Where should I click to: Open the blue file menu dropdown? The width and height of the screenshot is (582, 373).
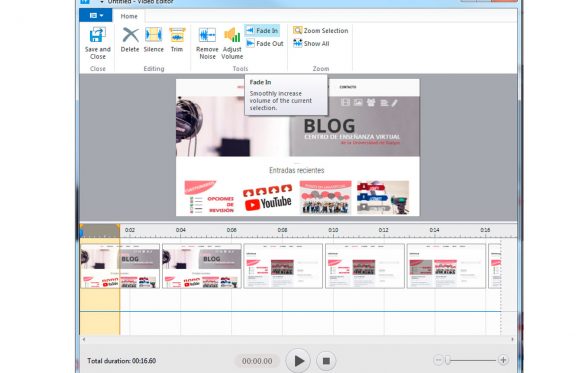[x=96, y=16]
